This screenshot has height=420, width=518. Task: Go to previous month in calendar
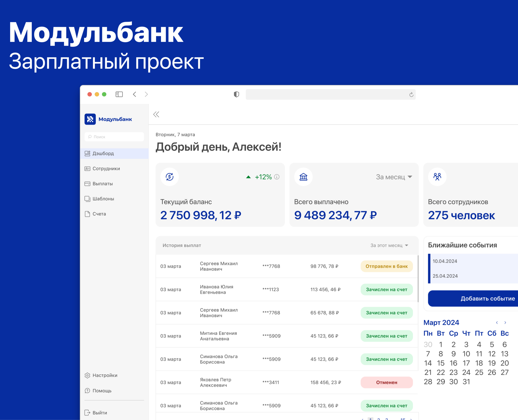click(497, 323)
